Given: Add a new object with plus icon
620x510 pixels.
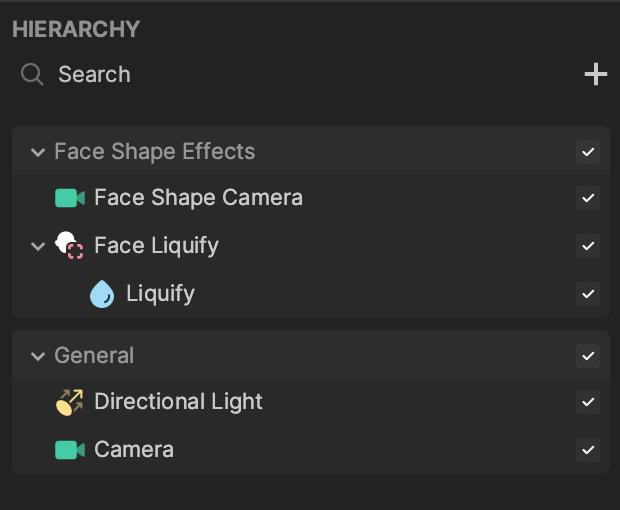Looking at the screenshot, I should (x=596, y=74).
